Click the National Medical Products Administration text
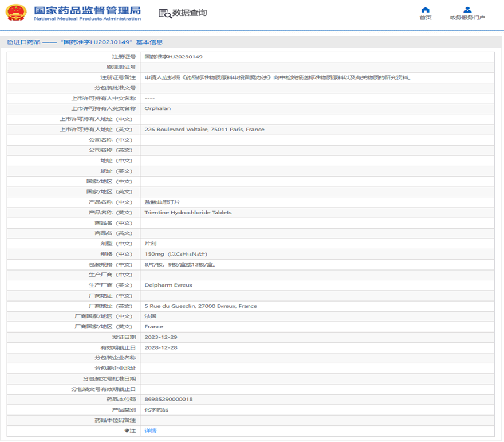This screenshot has width=504, height=442. 88,19
